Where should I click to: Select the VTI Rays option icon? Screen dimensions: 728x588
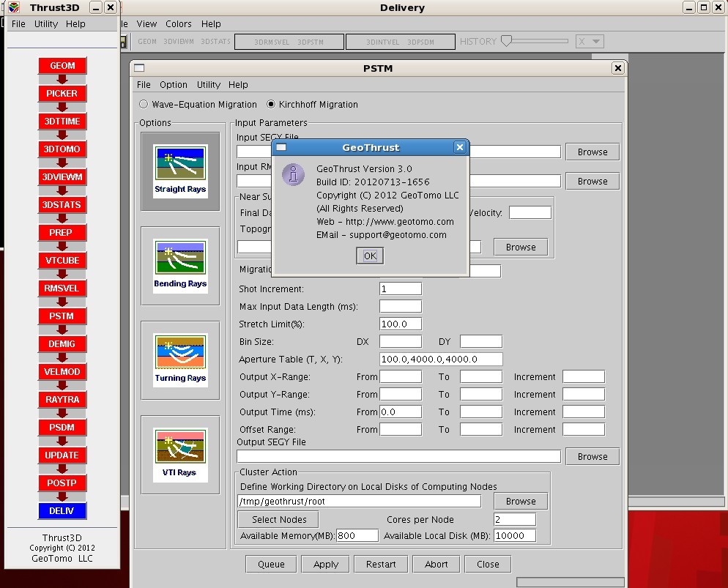click(x=180, y=455)
